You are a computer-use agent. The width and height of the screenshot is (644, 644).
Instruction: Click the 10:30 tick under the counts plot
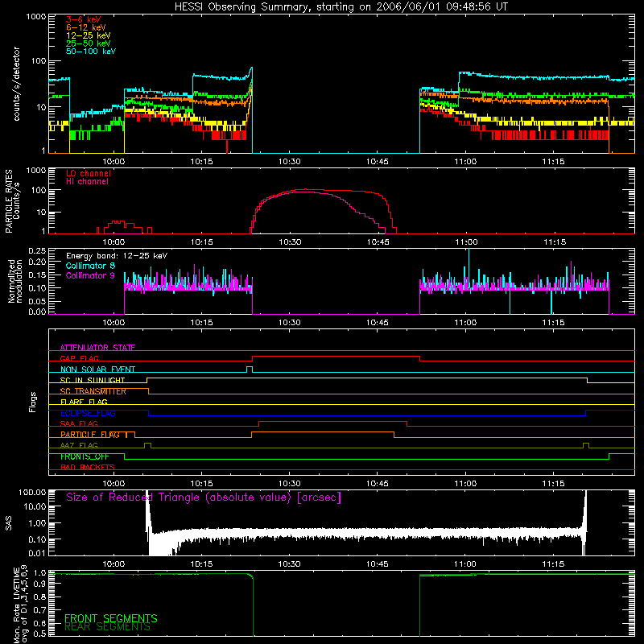click(289, 162)
